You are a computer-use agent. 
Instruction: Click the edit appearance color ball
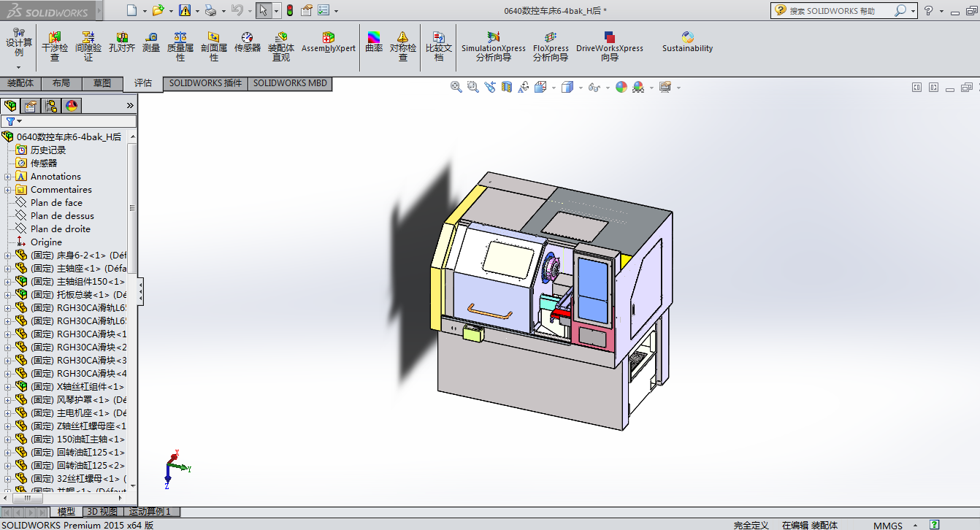621,87
